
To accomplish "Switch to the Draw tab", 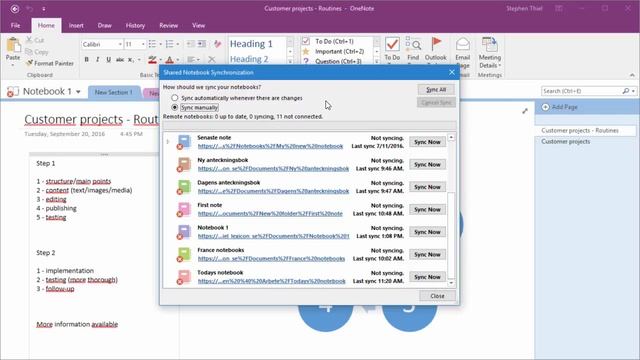I will [104, 25].
